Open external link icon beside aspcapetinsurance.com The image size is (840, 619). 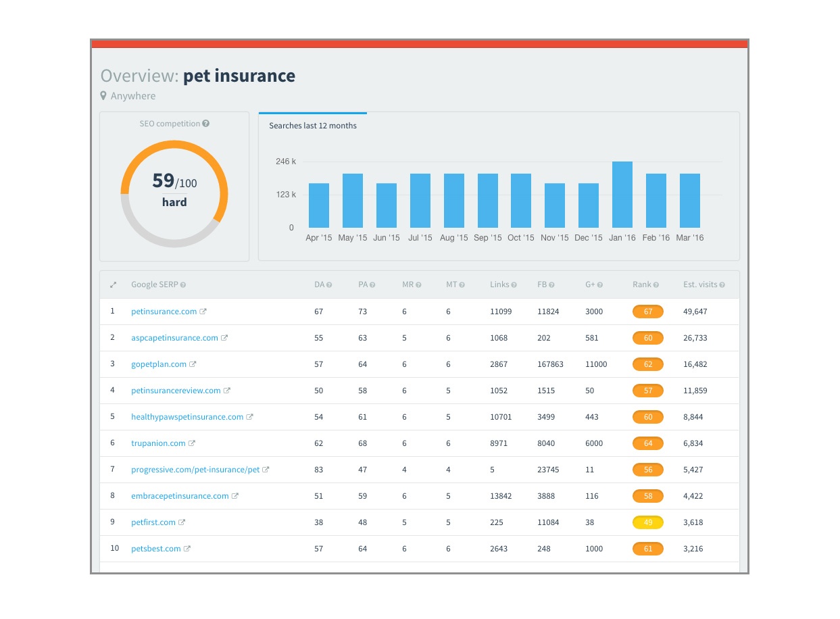coord(225,338)
